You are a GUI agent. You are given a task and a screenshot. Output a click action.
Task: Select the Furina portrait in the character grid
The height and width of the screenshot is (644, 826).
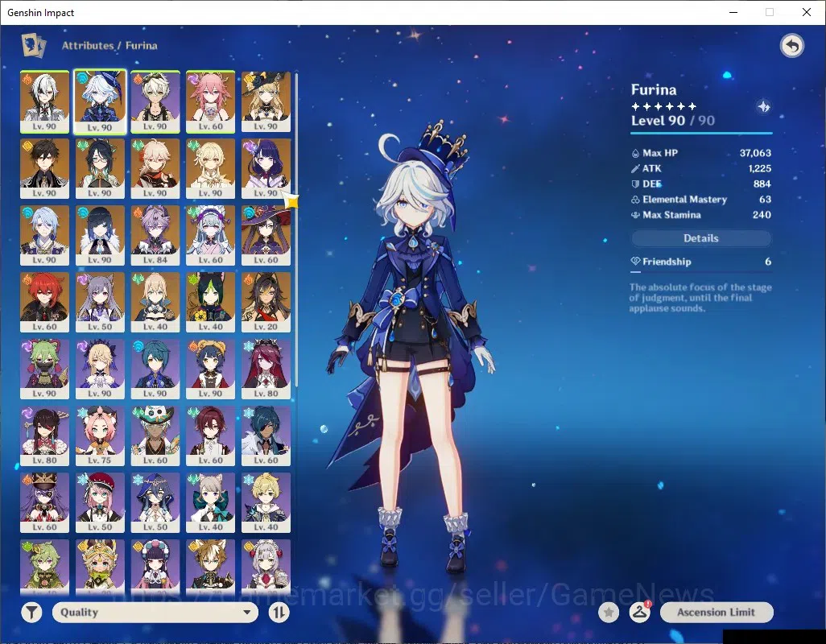[100, 102]
